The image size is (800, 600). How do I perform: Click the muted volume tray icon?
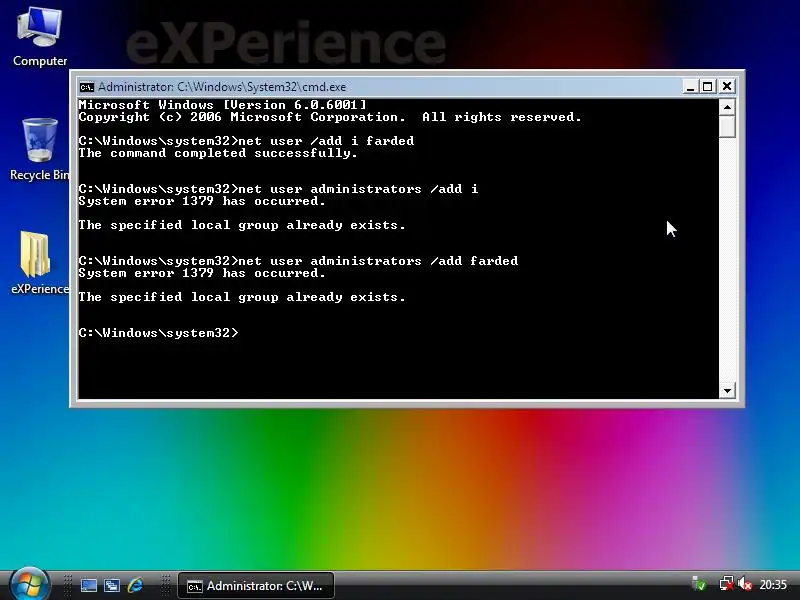pos(745,584)
